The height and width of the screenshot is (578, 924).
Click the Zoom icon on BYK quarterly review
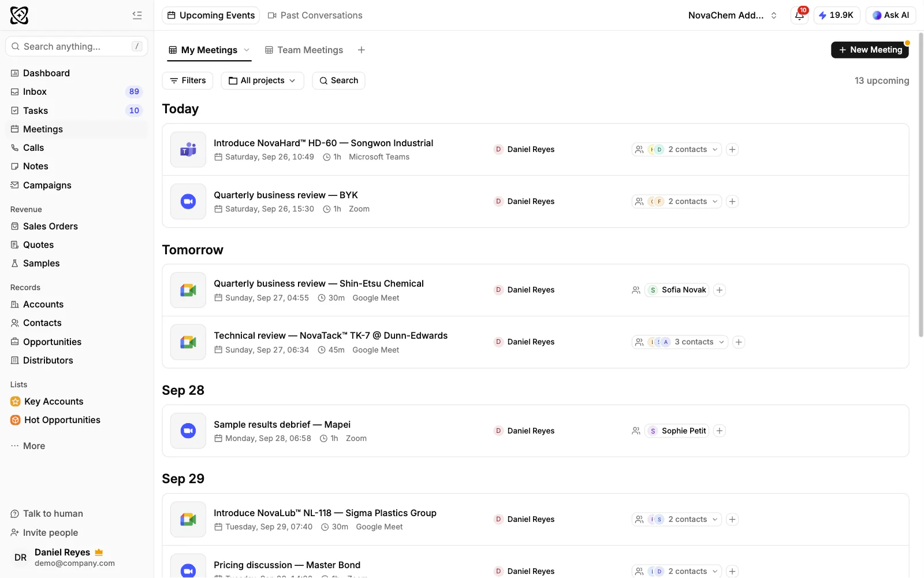188,202
